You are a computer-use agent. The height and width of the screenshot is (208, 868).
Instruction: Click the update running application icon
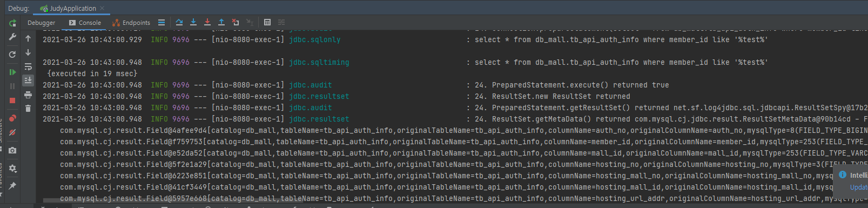12,55
